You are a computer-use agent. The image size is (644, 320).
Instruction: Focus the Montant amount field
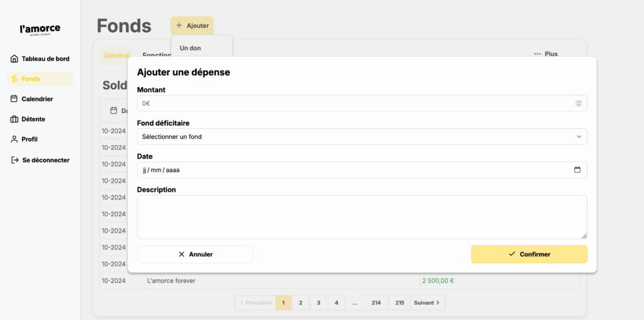pos(355,103)
